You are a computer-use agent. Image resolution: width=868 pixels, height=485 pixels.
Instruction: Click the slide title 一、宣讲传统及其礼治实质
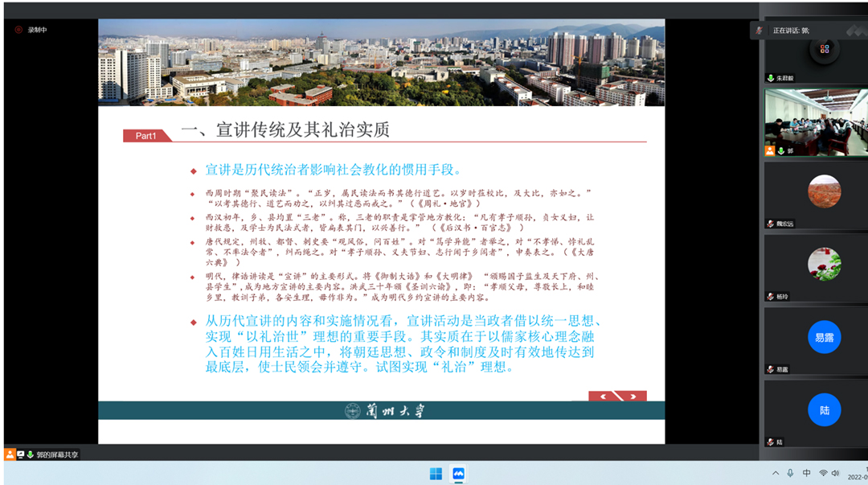tap(285, 129)
